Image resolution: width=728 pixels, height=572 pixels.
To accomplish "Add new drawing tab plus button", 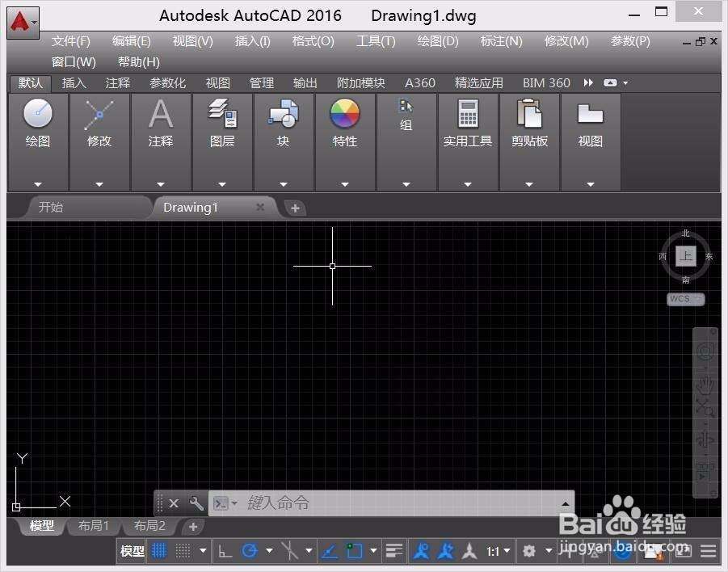I will point(295,208).
